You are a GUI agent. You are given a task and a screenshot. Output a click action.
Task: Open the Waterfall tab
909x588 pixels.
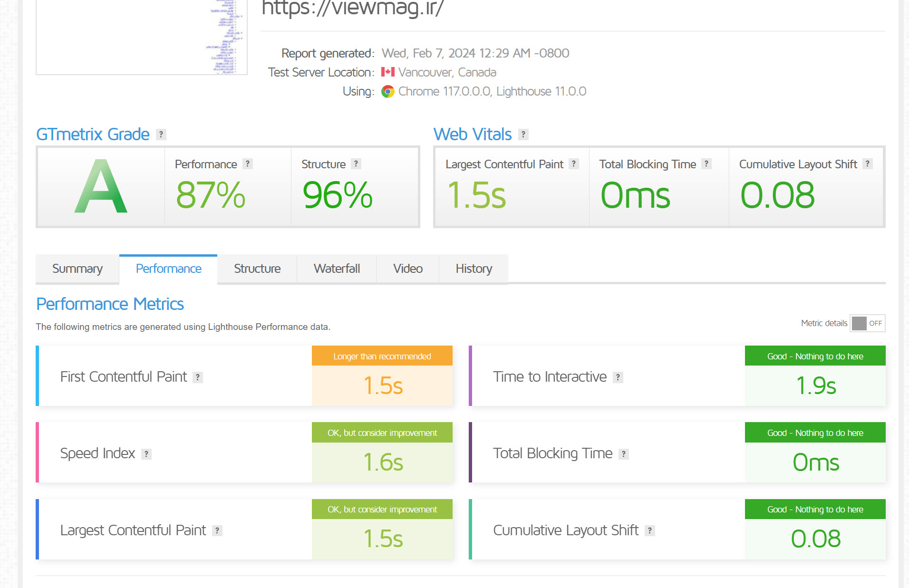(337, 269)
